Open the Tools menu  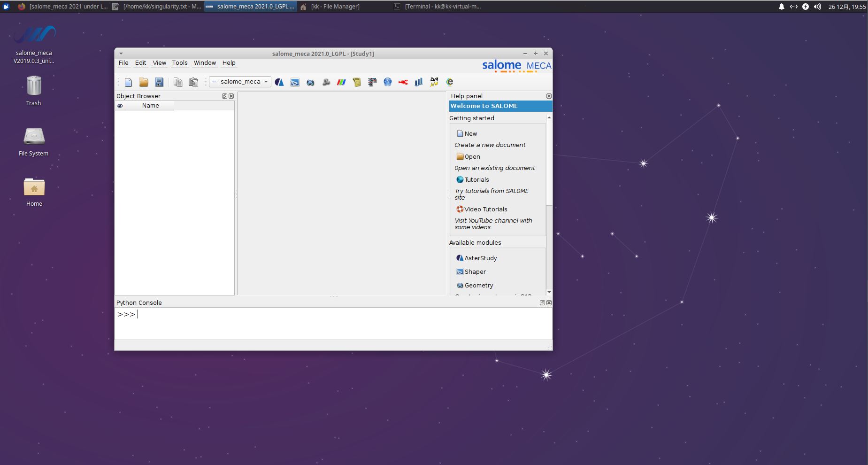(180, 63)
